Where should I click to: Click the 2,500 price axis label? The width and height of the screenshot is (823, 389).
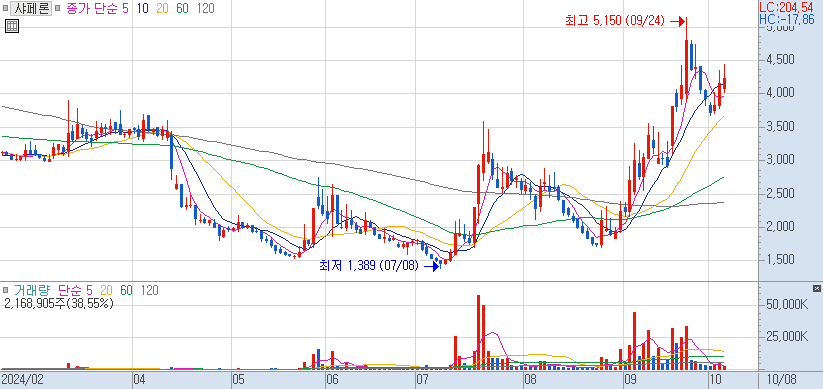click(779, 193)
